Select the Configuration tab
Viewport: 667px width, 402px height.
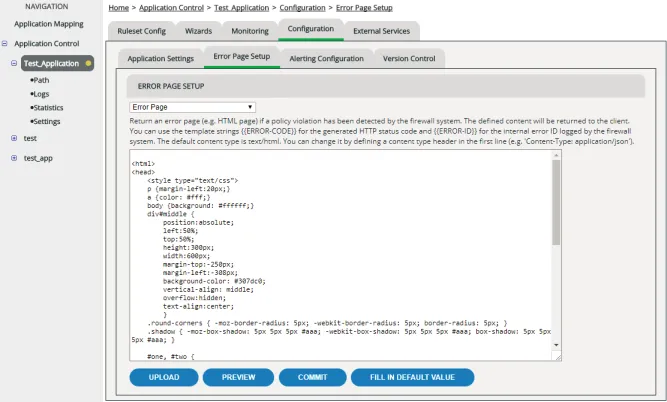pyautogui.click(x=311, y=29)
